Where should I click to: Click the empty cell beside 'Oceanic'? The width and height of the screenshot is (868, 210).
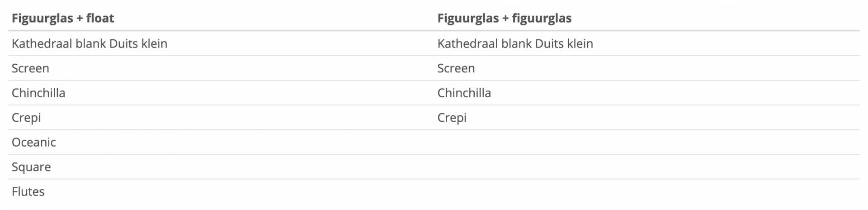pos(646,142)
